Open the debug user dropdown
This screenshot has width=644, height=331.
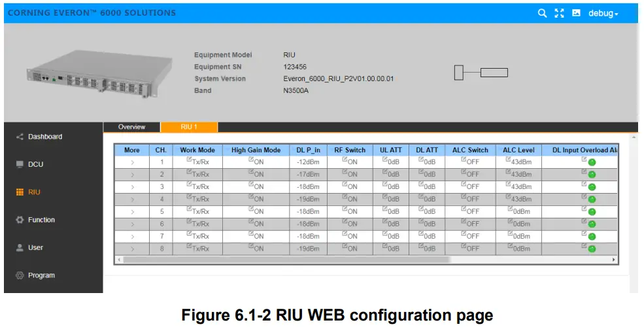[603, 14]
